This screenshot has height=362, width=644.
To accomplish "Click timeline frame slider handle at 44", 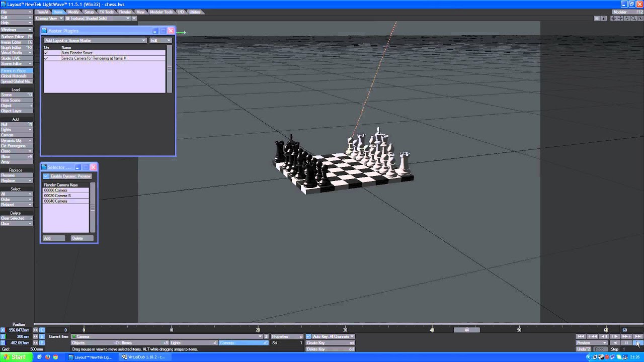I will point(466,330).
